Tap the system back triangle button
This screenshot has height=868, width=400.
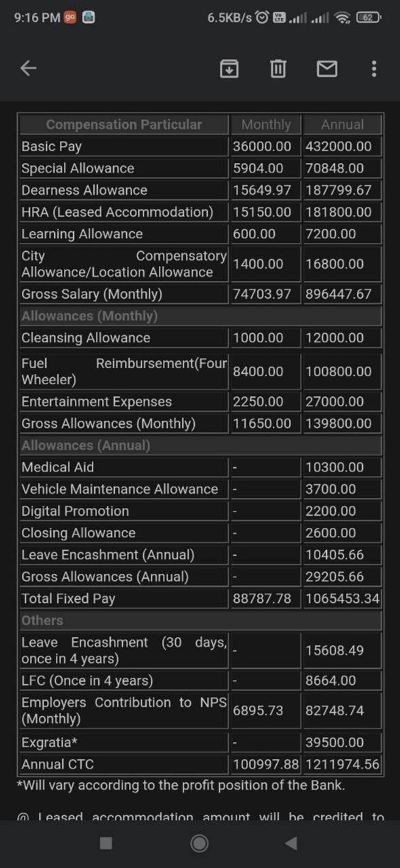pos(291,843)
